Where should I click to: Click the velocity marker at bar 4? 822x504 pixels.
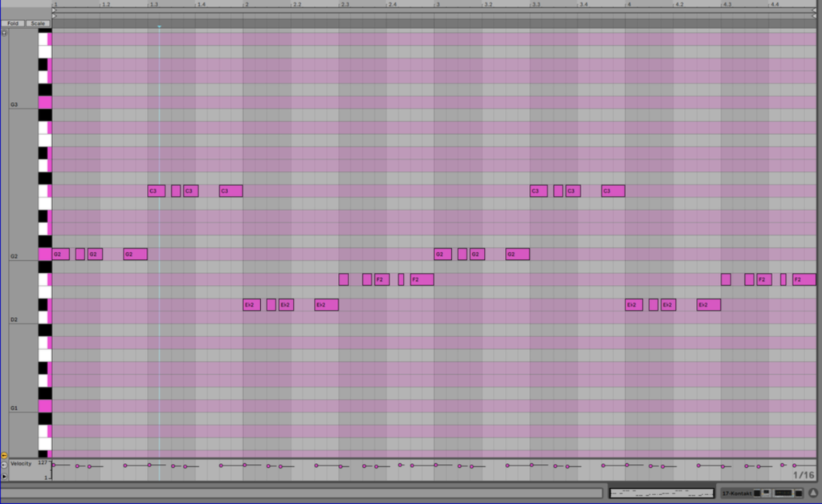click(x=627, y=465)
